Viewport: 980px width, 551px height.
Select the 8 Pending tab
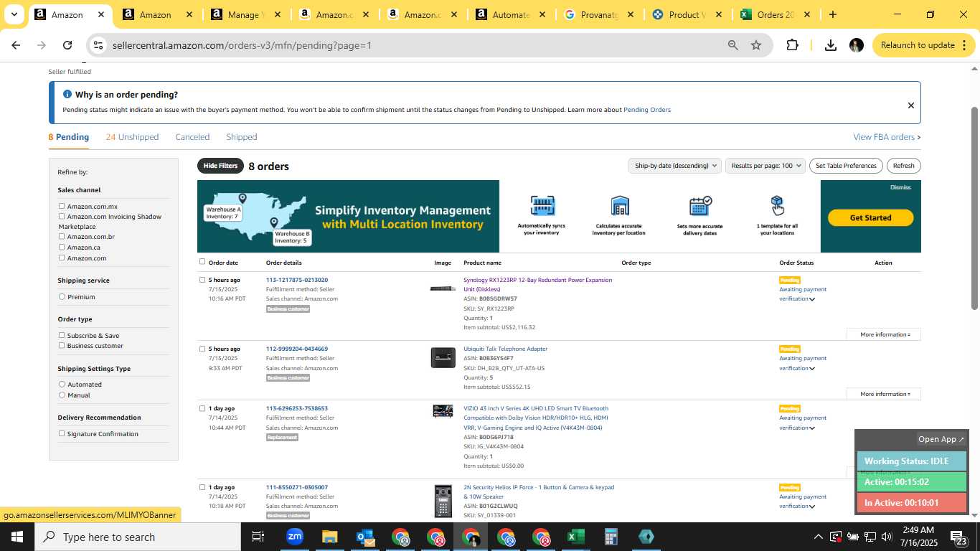pos(69,137)
